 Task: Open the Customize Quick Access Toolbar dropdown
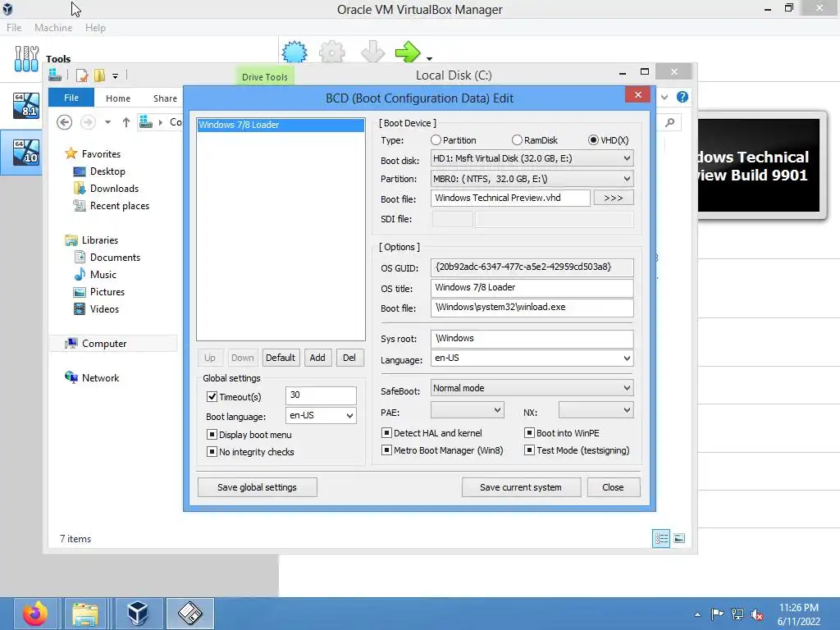(115, 76)
